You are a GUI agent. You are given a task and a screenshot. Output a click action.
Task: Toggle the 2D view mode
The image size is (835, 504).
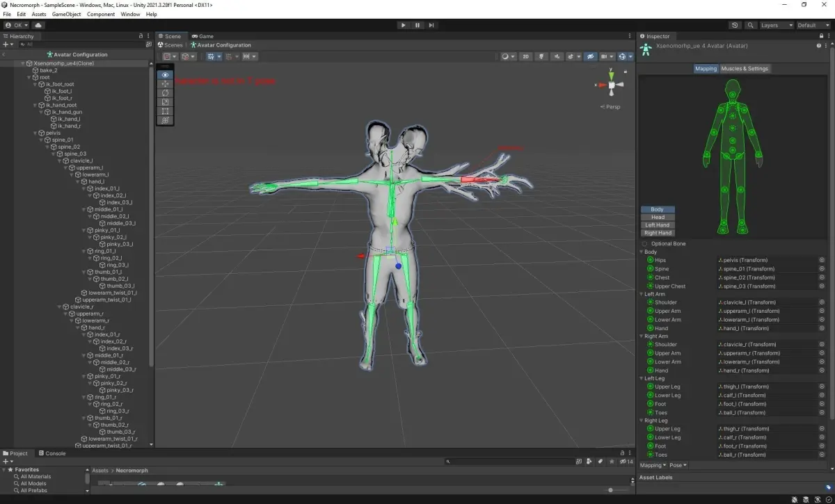click(526, 56)
